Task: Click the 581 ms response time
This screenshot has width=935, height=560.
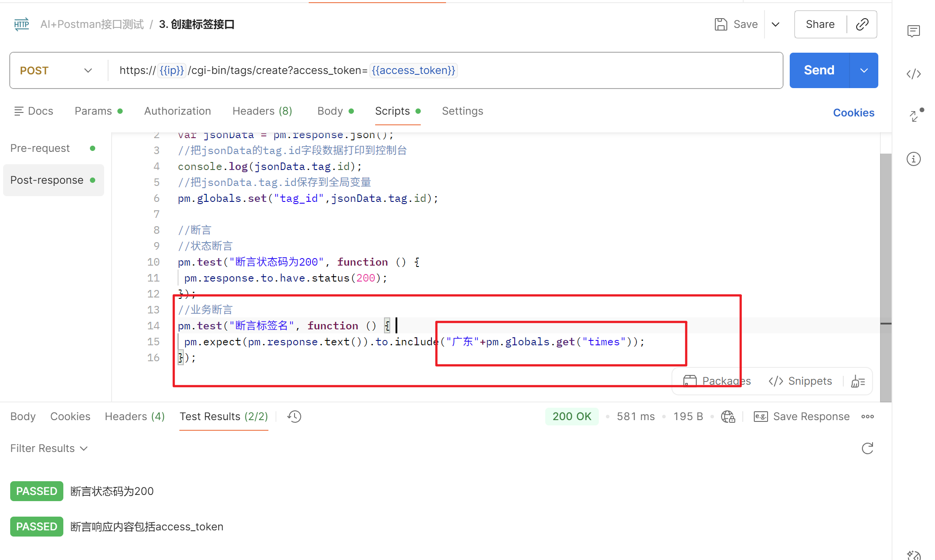Action: [636, 417]
